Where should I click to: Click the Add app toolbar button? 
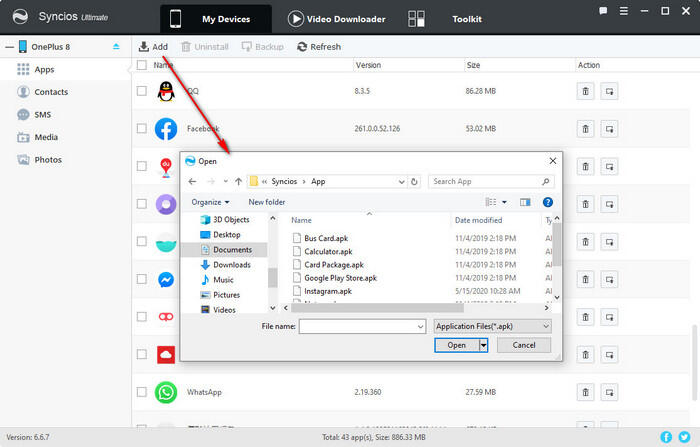[153, 46]
